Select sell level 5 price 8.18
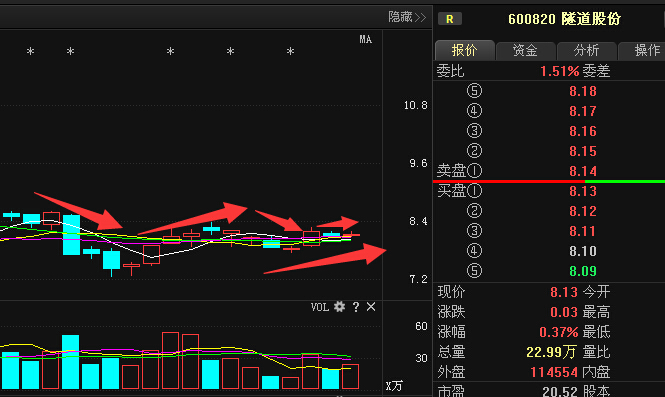The image size is (665, 397). (583, 91)
